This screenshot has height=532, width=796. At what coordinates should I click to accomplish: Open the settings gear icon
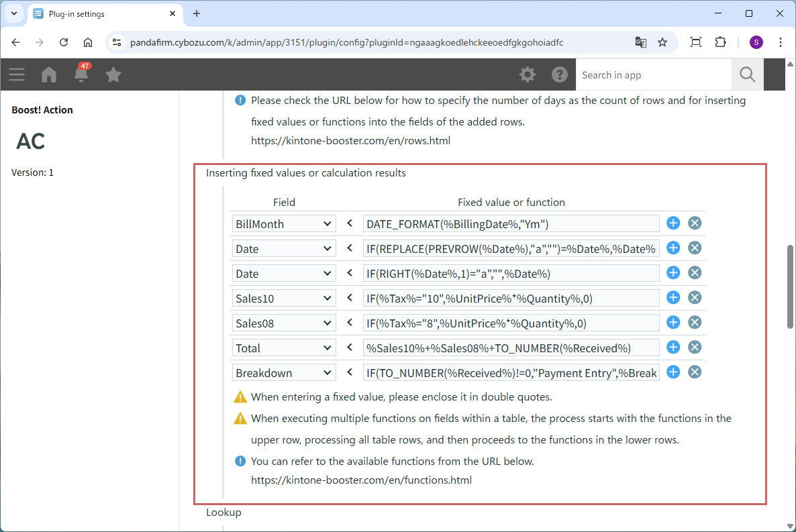click(528, 74)
